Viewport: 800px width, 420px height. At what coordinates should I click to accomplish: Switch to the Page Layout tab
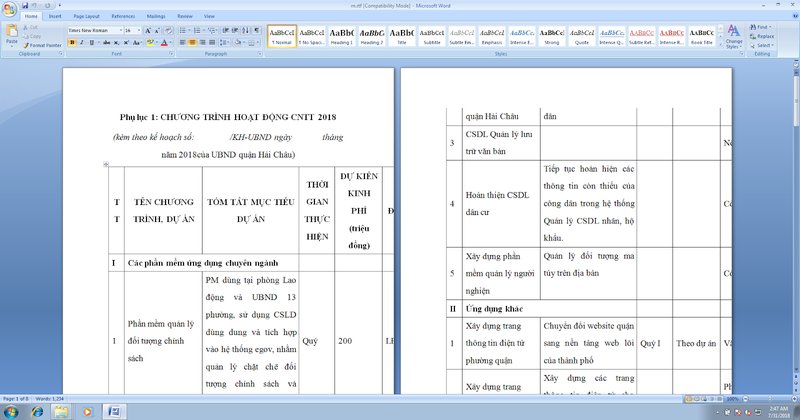[x=86, y=16]
